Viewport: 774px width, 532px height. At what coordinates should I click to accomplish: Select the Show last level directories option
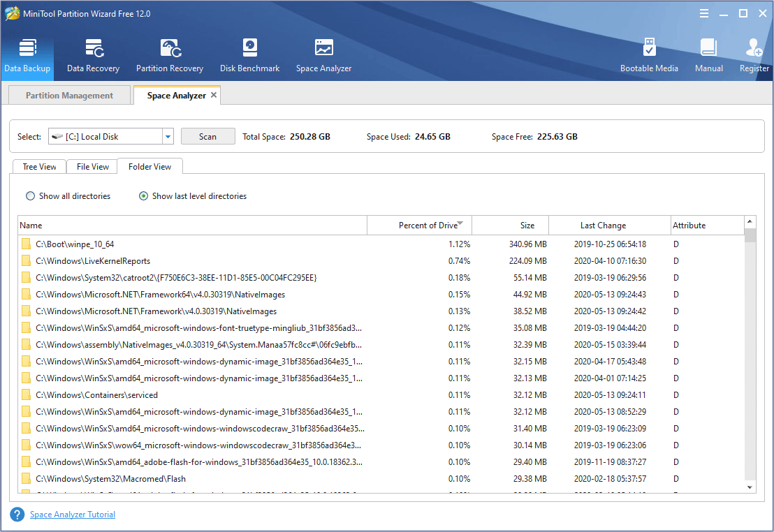(x=144, y=196)
